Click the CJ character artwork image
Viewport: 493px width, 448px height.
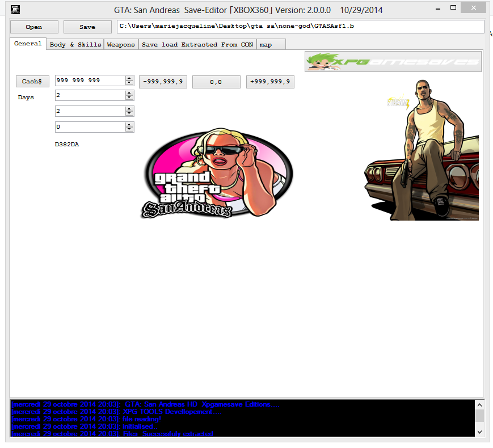click(422, 149)
